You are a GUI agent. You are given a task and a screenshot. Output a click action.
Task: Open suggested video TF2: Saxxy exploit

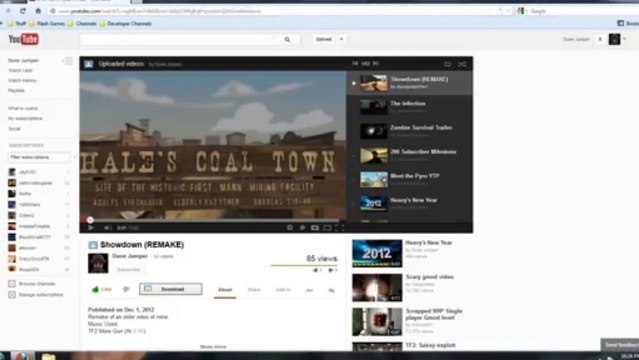430,345
